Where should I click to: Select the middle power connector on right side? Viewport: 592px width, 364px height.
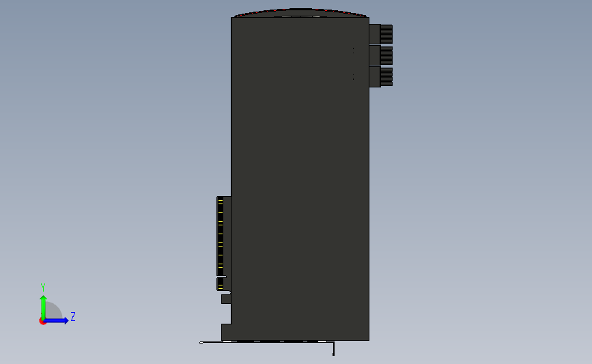381,55
